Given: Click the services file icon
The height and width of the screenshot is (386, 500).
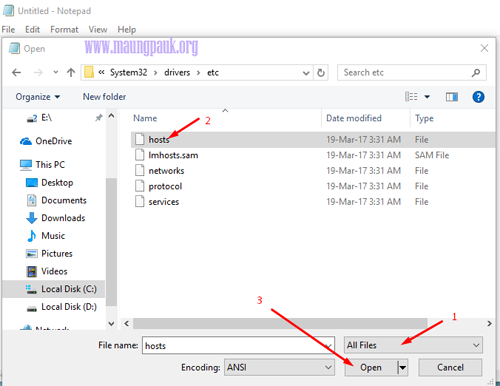Looking at the screenshot, I should point(140,201).
